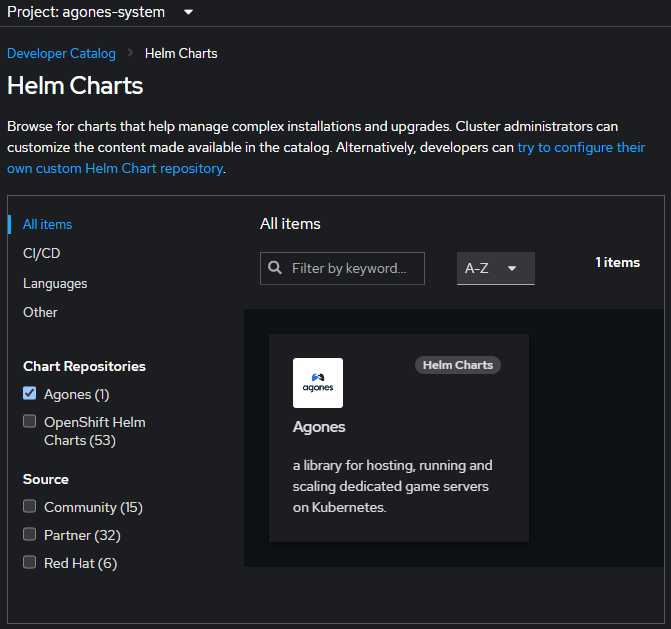Toggle the Community source checkbox

[x=30, y=507]
